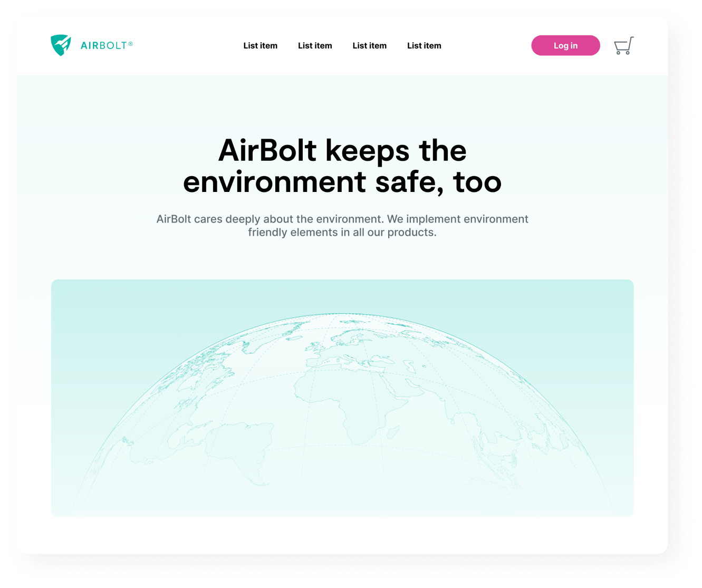The width and height of the screenshot is (702, 588).
Task: Select the fourth List item in navigation
Action: (x=424, y=46)
